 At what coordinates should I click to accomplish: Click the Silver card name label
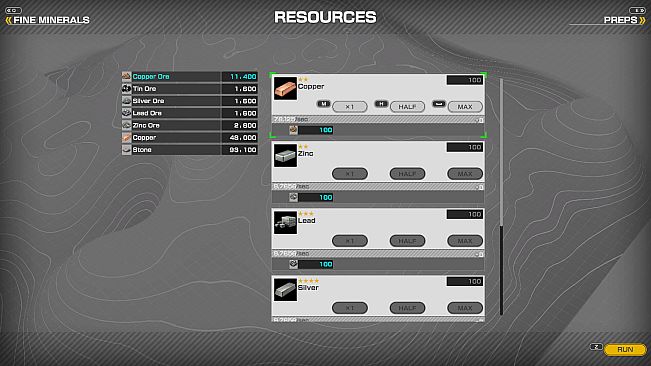click(308, 288)
